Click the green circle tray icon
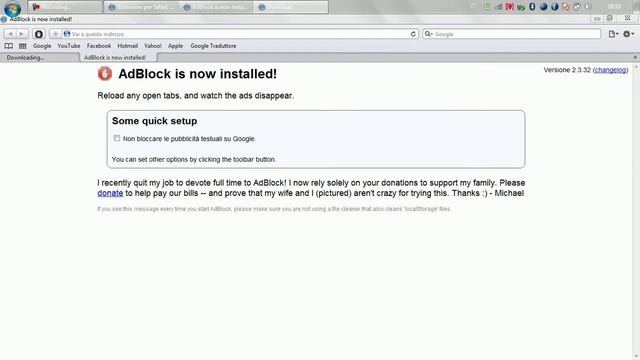Screen dimensions: 640x360 pyautogui.click(x=487, y=7)
